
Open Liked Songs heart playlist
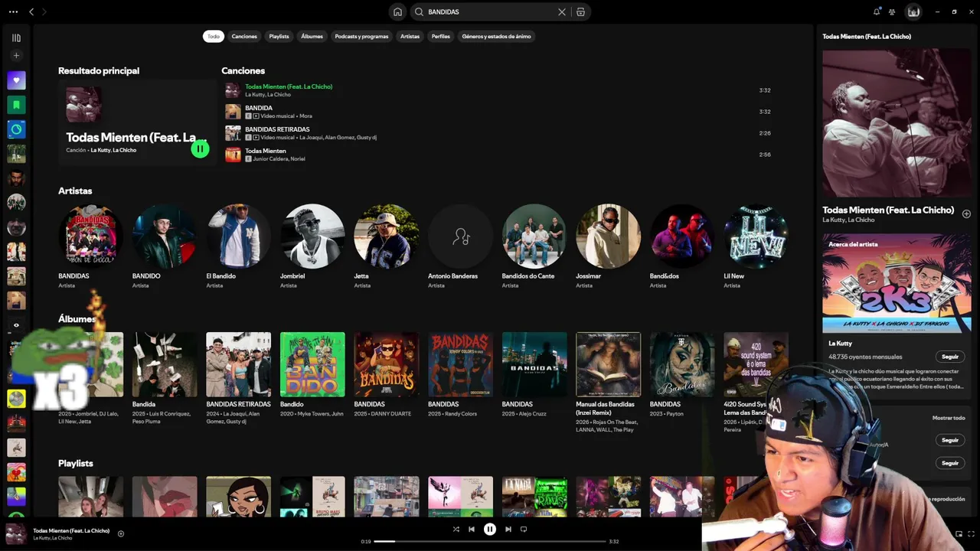pyautogui.click(x=16, y=80)
